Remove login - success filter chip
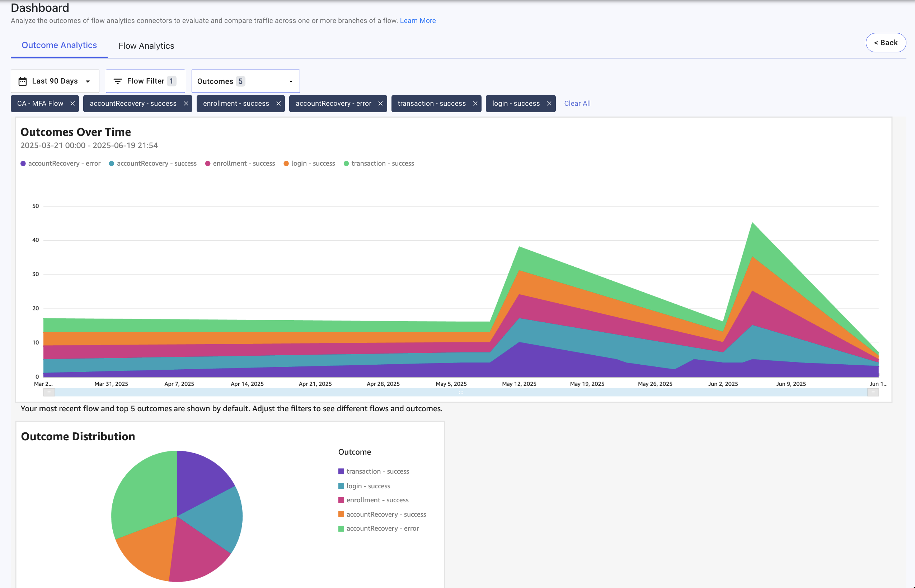The width and height of the screenshot is (915, 588). point(549,104)
